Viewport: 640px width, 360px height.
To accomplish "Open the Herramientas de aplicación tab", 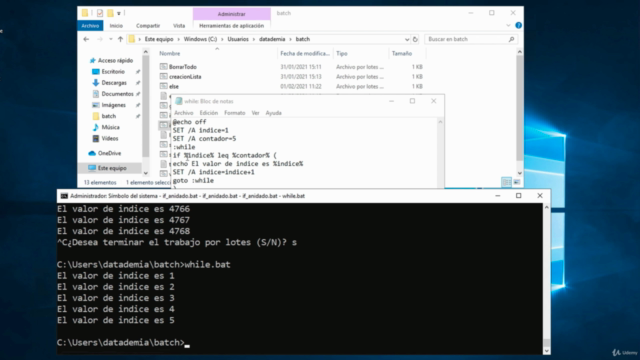I will click(231, 26).
